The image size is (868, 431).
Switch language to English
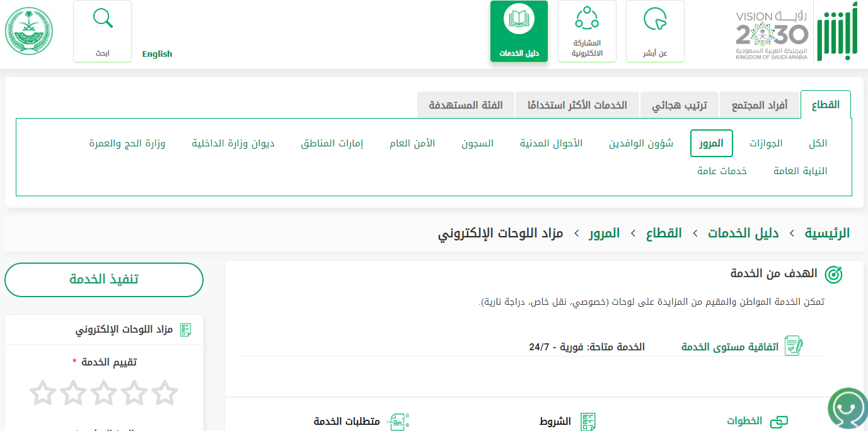pyautogui.click(x=157, y=54)
